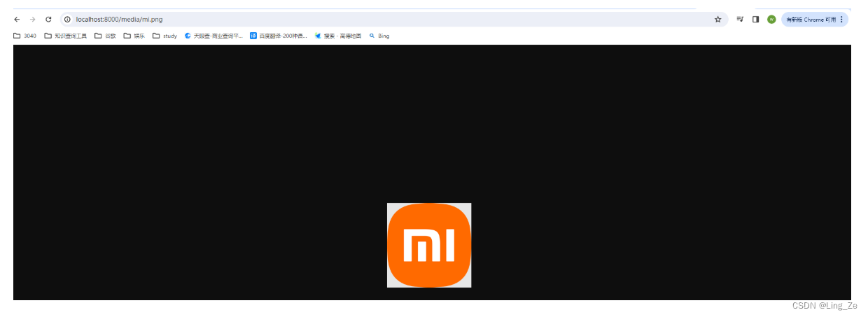
Task: Reload the current page
Action: point(48,20)
